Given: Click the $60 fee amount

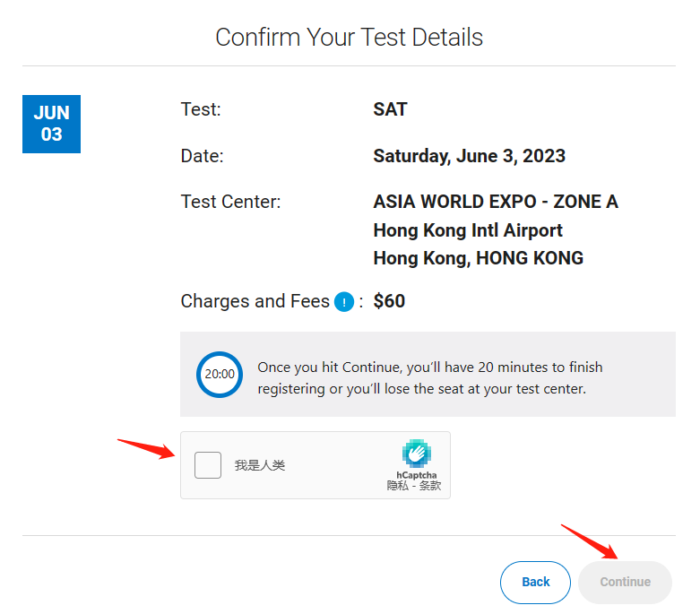Looking at the screenshot, I should pos(389,301).
